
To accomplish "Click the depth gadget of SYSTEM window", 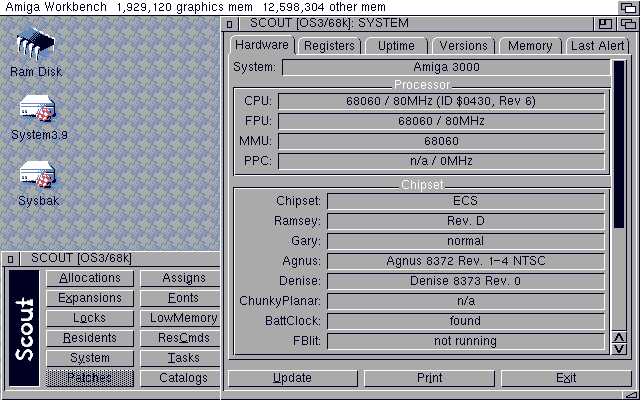I will pyautogui.click(x=629, y=24).
